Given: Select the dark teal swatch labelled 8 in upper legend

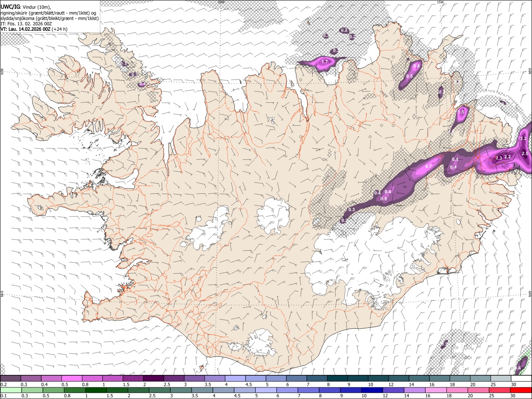Looking at the screenshot, I should [x=337, y=378].
